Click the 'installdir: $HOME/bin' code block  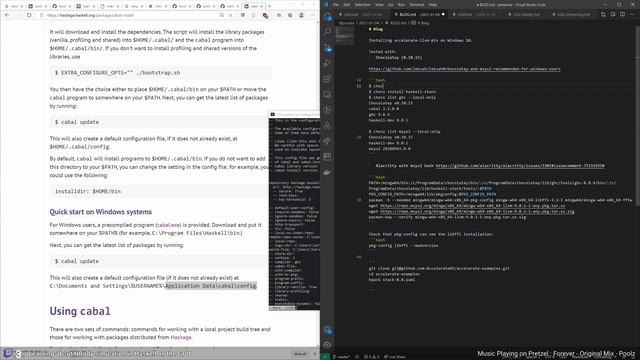pos(159,191)
